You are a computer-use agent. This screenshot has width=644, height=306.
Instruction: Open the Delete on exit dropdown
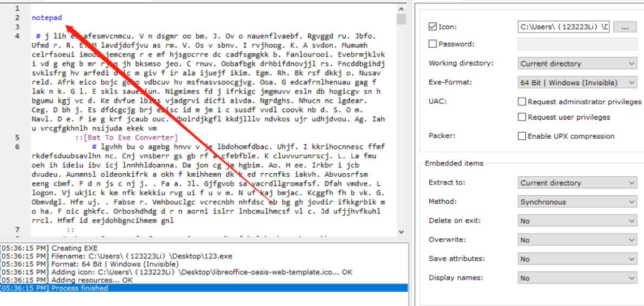tap(577, 221)
